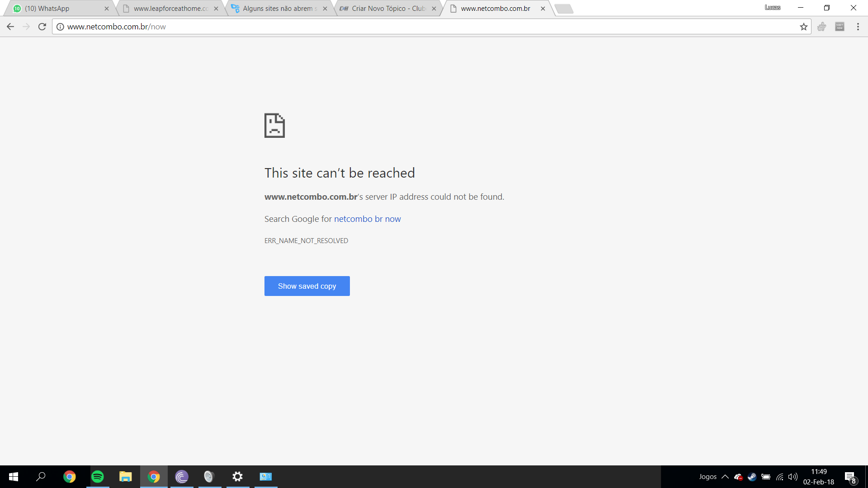Open the second extension icon in toolbar
Image resolution: width=868 pixels, height=488 pixels.
840,27
